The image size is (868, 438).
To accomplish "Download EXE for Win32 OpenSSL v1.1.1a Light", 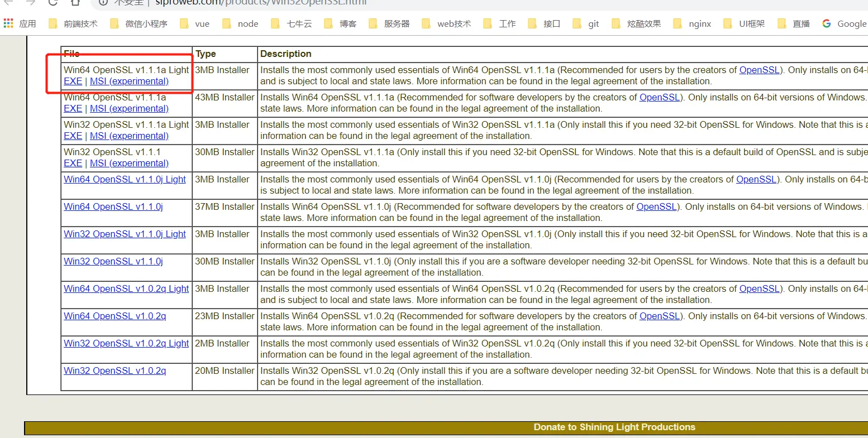I will 73,136.
